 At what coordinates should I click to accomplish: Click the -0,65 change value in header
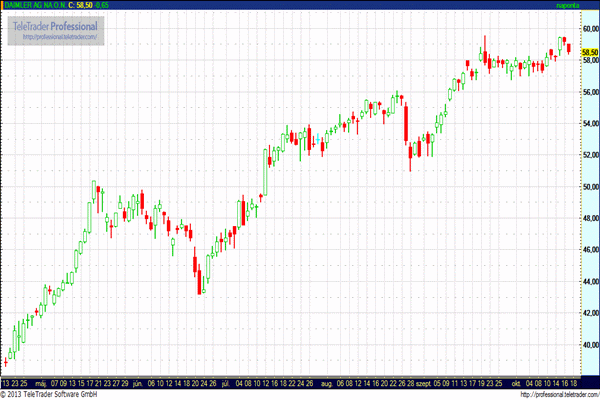[x=106, y=7]
